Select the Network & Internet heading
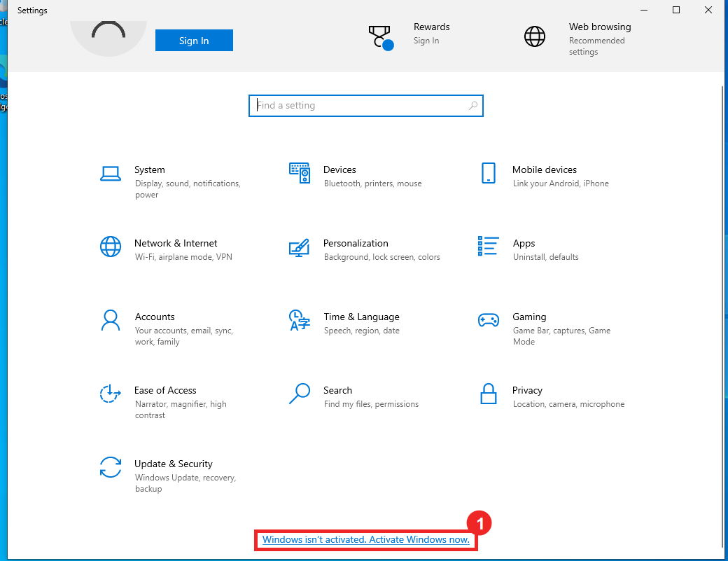Screen dimensions: 728x561 [176, 243]
